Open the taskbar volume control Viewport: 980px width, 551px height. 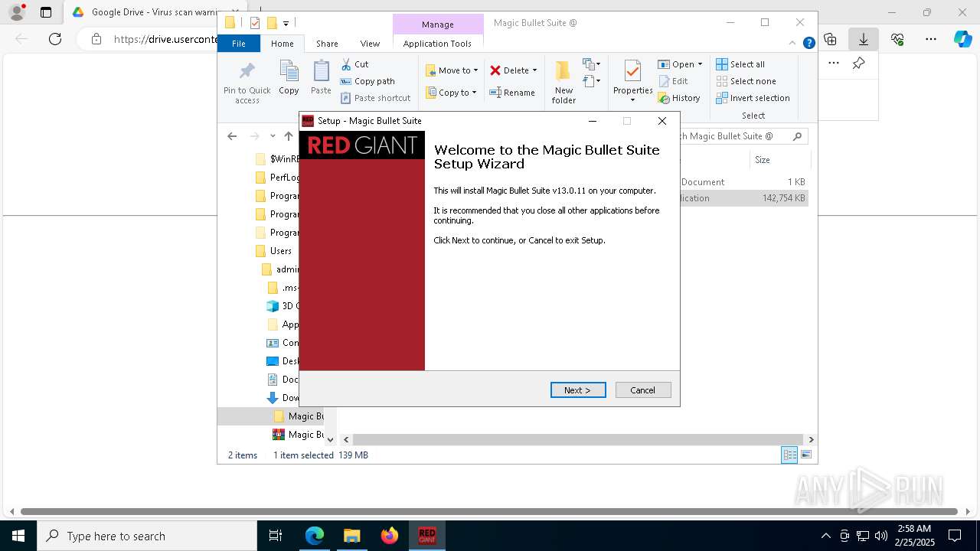click(x=881, y=536)
